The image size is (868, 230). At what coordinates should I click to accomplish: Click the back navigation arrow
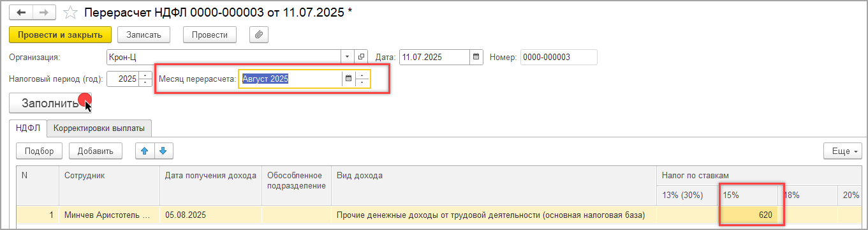20,13
